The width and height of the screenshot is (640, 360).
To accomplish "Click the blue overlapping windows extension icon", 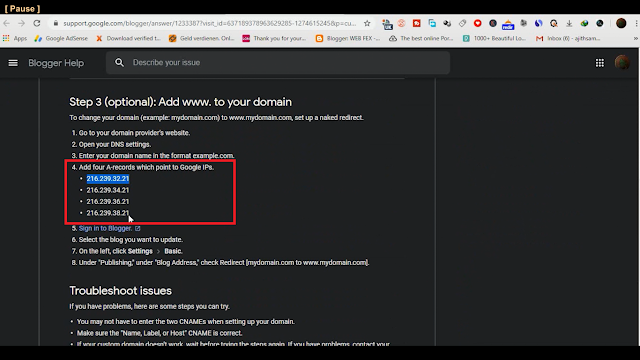I will [432, 23].
